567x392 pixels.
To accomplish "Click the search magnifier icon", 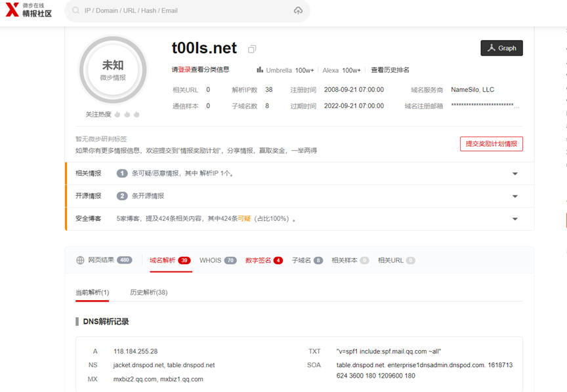I will [76, 11].
